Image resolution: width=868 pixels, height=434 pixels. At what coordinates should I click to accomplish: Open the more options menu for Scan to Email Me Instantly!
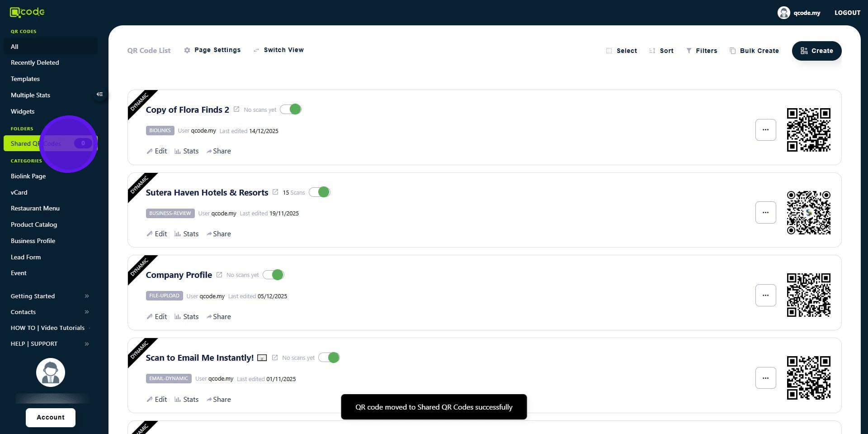tap(765, 378)
